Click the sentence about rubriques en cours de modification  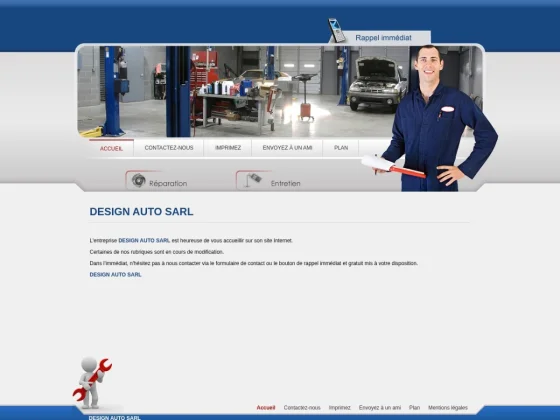[x=157, y=252]
